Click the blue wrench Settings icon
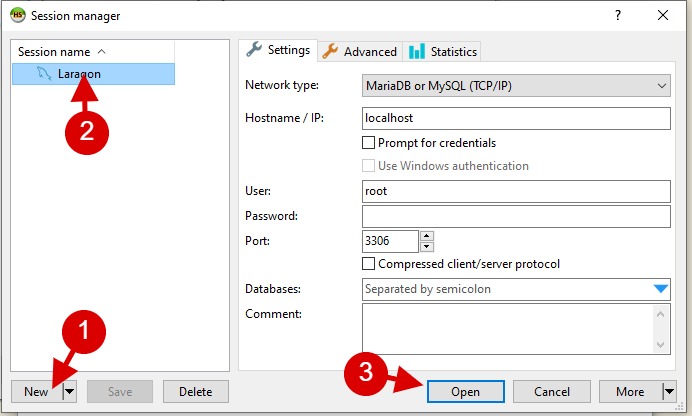The height and width of the screenshot is (416, 692). point(254,49)
